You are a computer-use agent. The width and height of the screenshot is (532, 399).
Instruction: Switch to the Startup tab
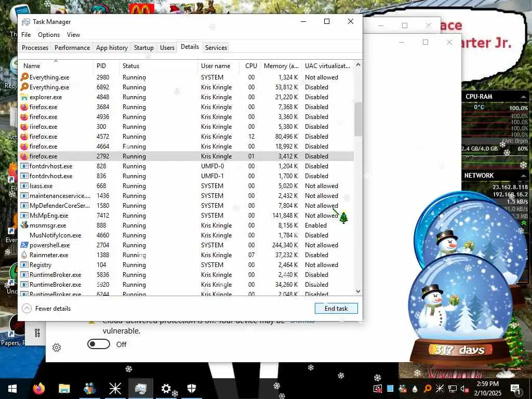point(144,47)
